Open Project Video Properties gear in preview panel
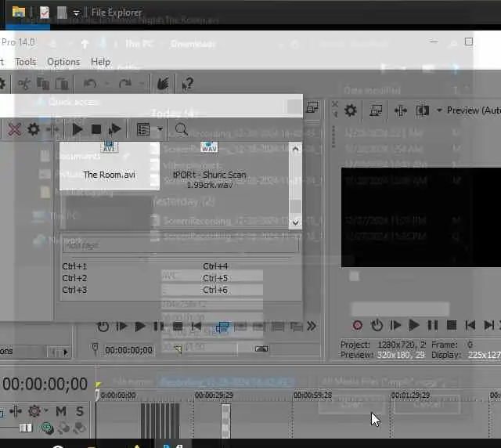This screenshot has height=448, width=501. (351, 110)
